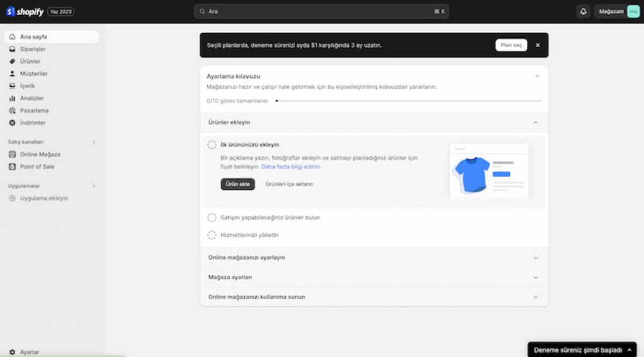The height and width of the screenshot is (357, 644).
Task: Click the 'Ürün ekle' button
Action: [238, 184]
